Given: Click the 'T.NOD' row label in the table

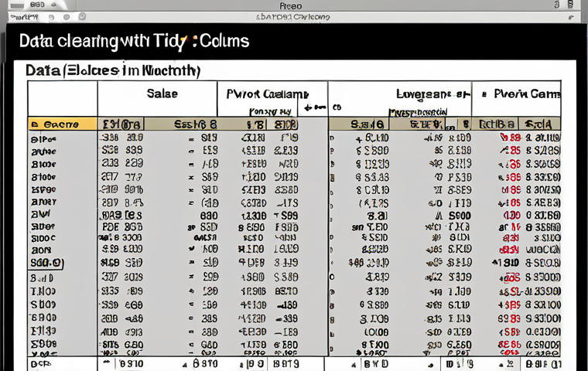Looking at the screenshot, I should tap(43, 291).
